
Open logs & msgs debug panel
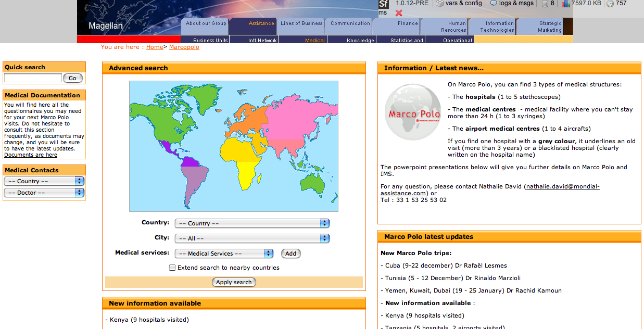(512, 3)
